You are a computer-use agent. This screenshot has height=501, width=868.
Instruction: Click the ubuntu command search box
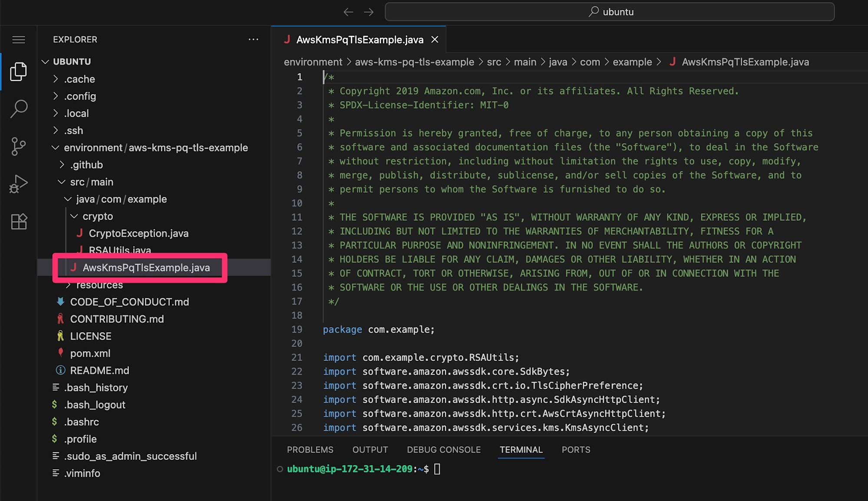[609, 12]
